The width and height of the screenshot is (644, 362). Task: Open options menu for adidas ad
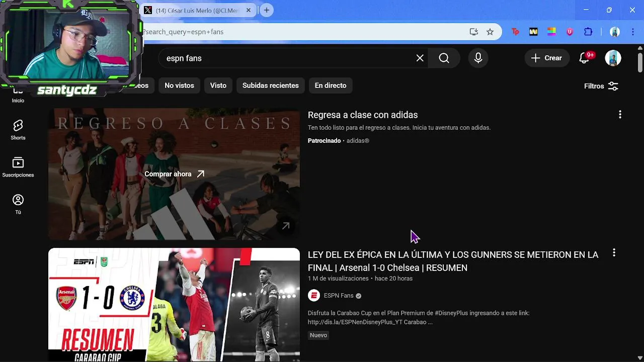(x=620, y=115)
